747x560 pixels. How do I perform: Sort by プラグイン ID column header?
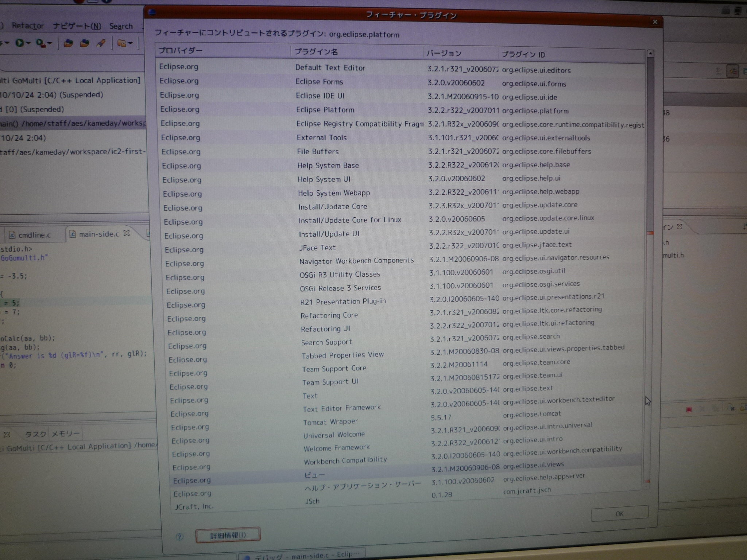click(571, 55)
